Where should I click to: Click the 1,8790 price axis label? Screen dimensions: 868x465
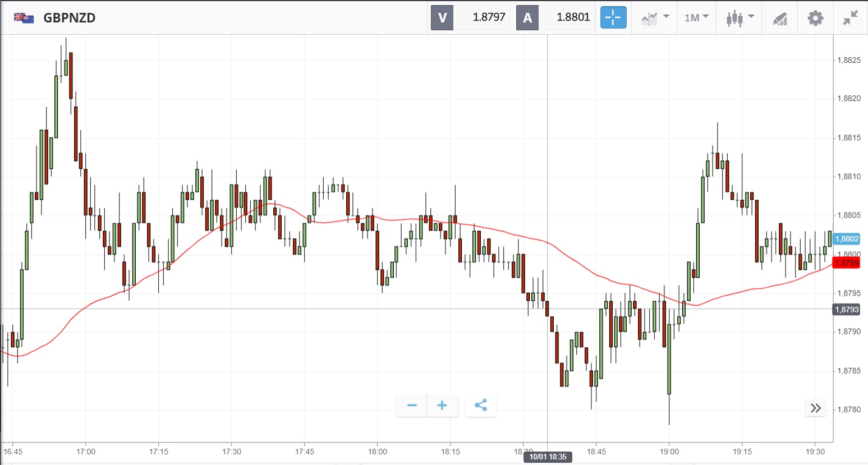[x=848, y=332]
